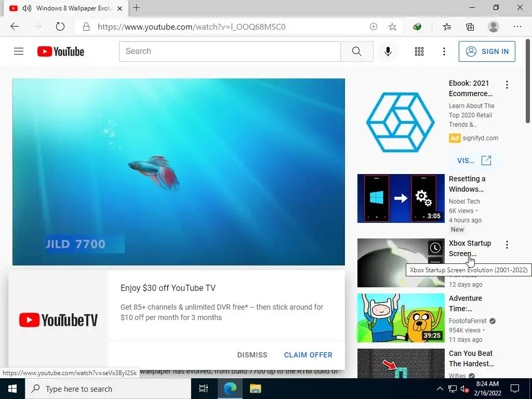Click the Ebook: 2021 Ecommerce ad title
Viewport: 532px width, 399px height.
pyautogui.click(x=471, y=88)
